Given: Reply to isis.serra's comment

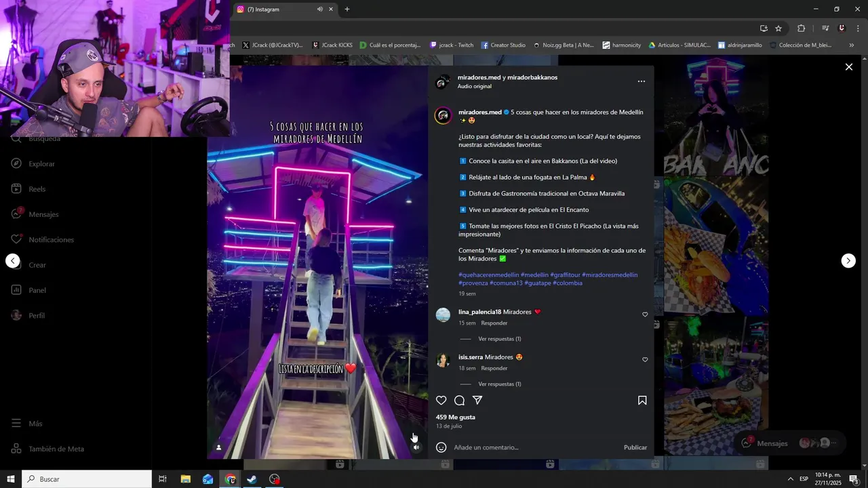Looking at the screenshot, I should tap(494, 369).
